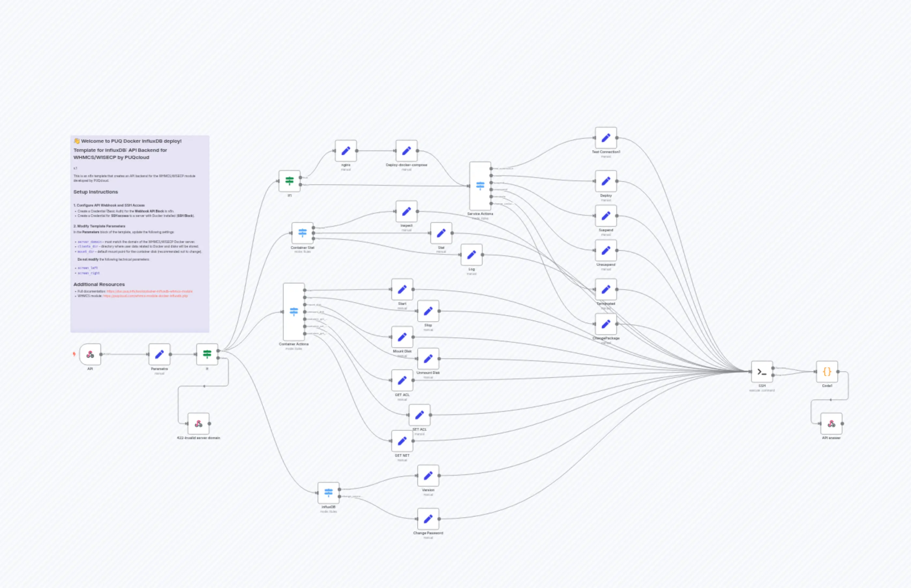Click the Parametrs edit node
The height and width of the screenshot is (588, 911).
click(x=159, y=354)
